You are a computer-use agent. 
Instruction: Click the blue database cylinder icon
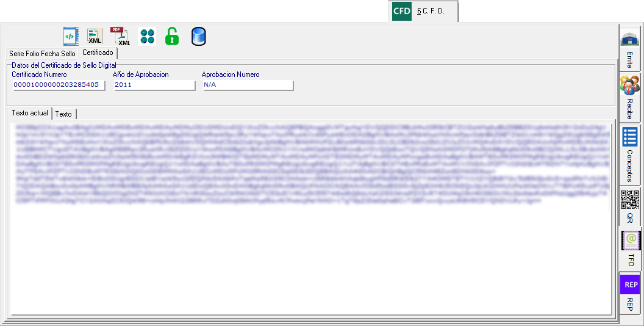tap(198, 36)
